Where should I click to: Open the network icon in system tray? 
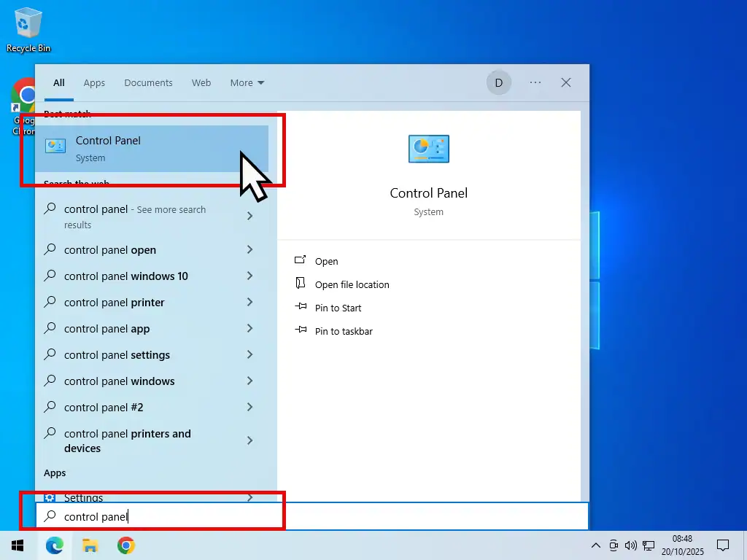(x=649, y=545)
